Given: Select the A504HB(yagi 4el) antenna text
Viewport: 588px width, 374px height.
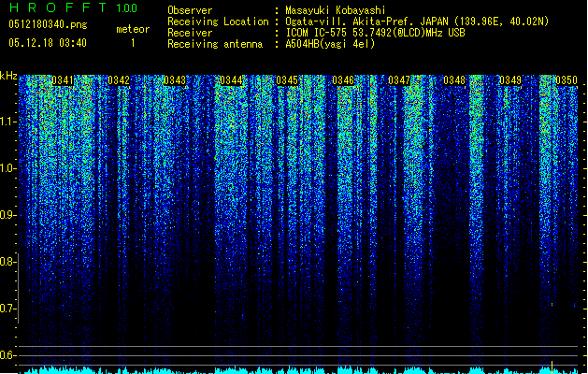Looking at the screenshot, I should [x=330, y=44].
